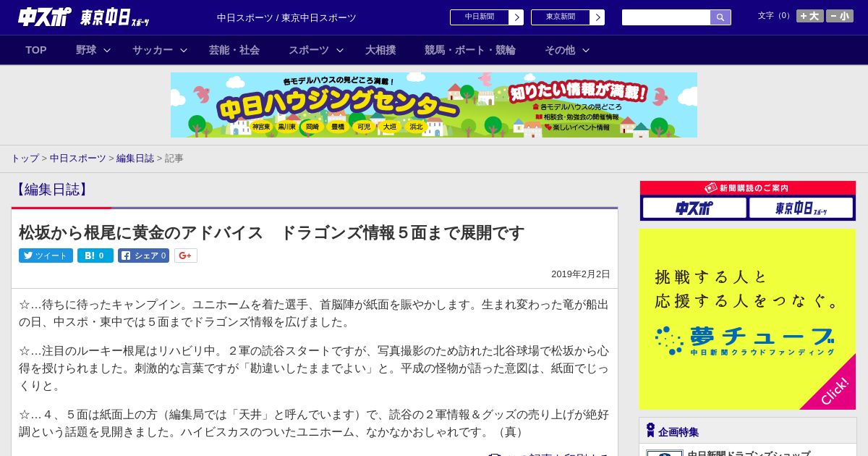The image size is (868, 456).
Task: Click arrow beside 中日新聞 button
Action: [516, 17]
